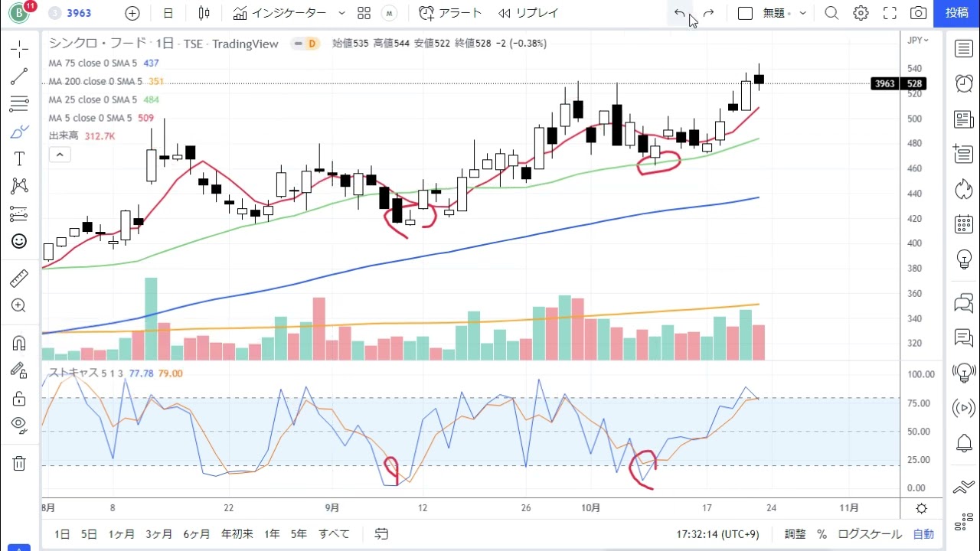The width and height of the screenshot is (980, 551).
Task: Toggle the ログスケール log scale option
Action: click(x=870, y=534)
